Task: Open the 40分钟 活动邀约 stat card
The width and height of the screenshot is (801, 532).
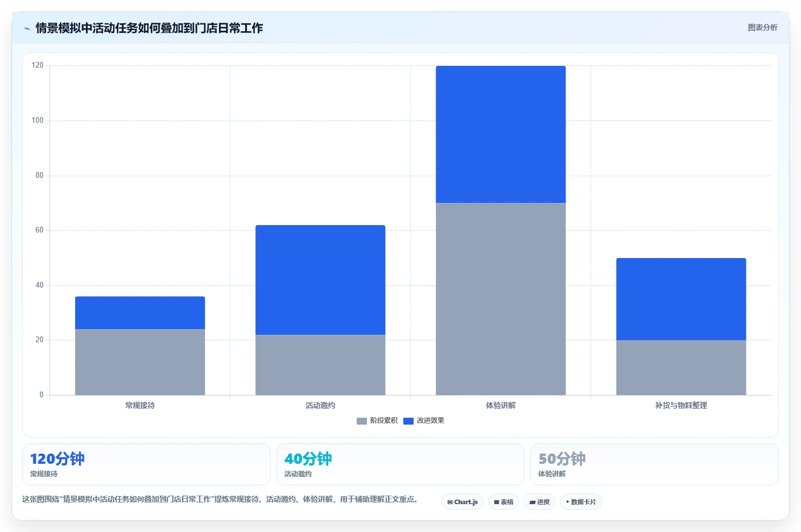Action: pyautogui.click(x=400, y=464)
